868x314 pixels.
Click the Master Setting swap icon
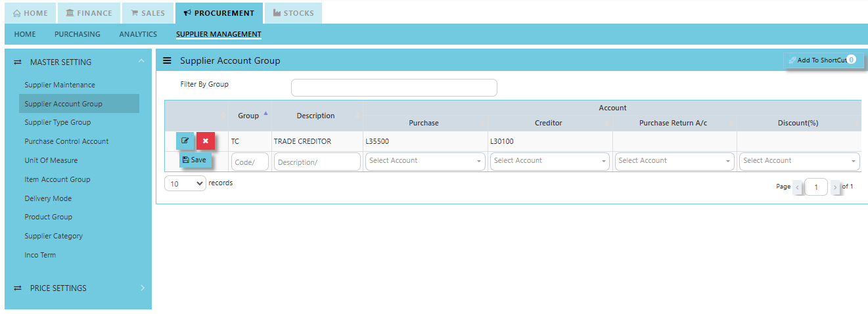18,62
